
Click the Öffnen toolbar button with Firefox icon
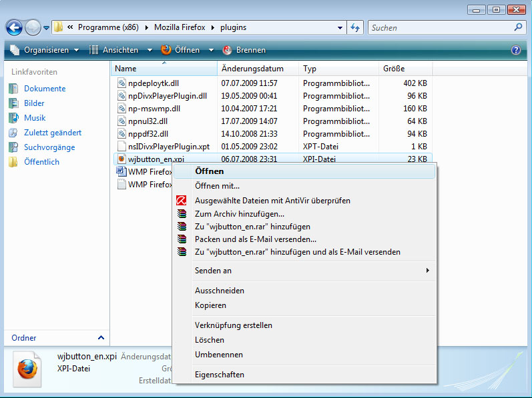180,50
